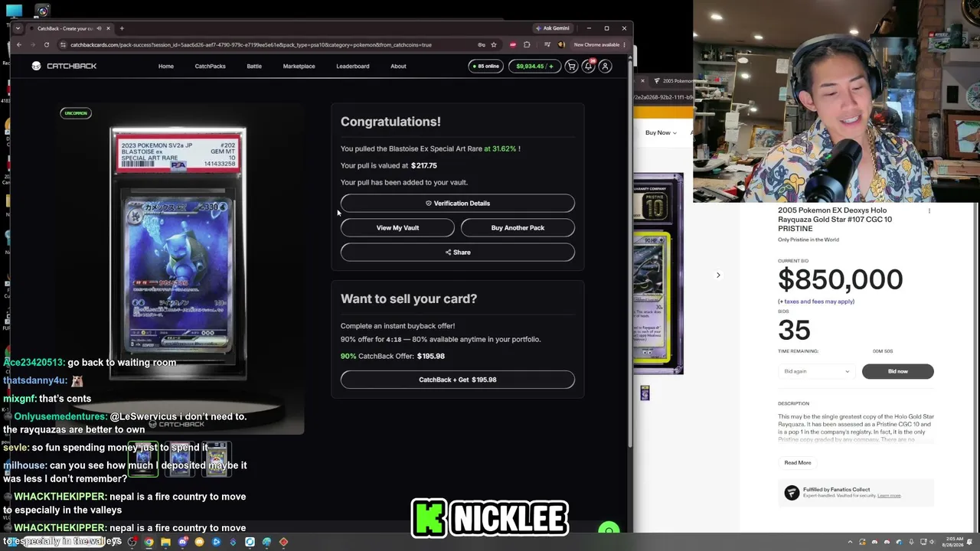Screen dimensions: 980x551
Task: Open the user profile icon in CatchBack header
Action: tap(605, 67)
